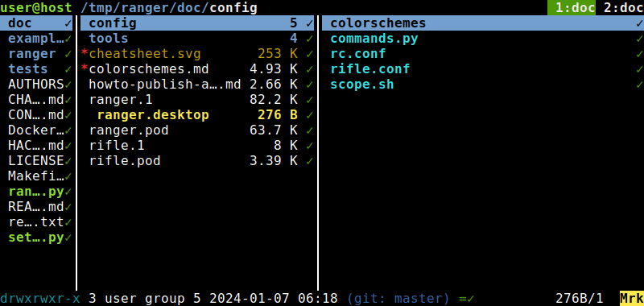Viewport: 644px width, 306px height.
Task: Select the Makefi… file in the parent column
Action: 36,176
